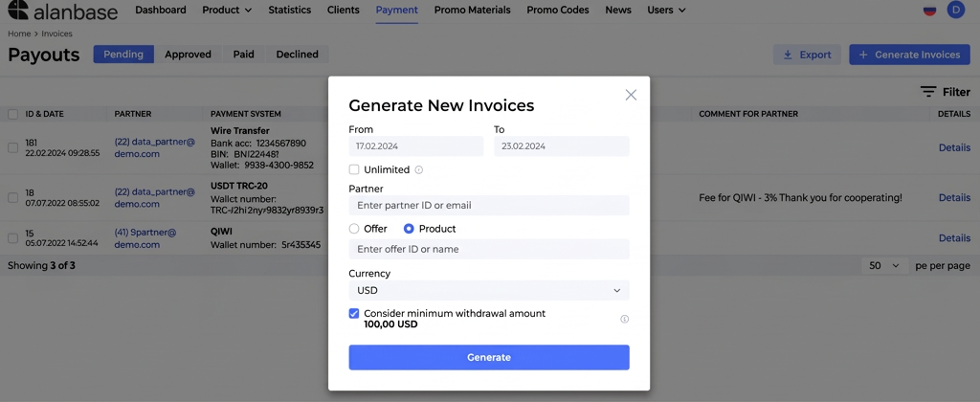This screenshot has height=402, width=980.
Task: Click the info icon for minimum withdrawal amount
Action: 624,319
